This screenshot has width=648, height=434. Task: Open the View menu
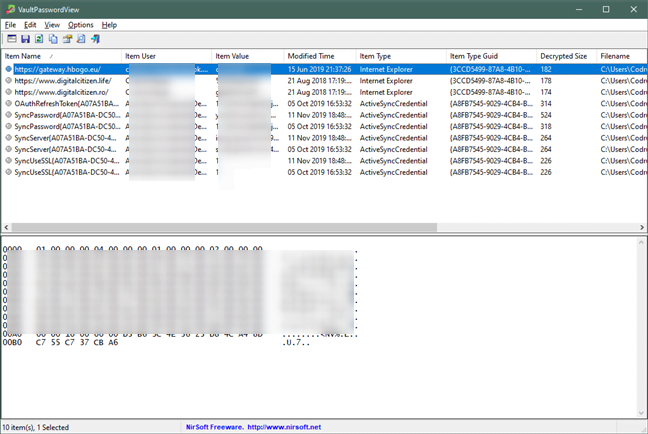52,25
